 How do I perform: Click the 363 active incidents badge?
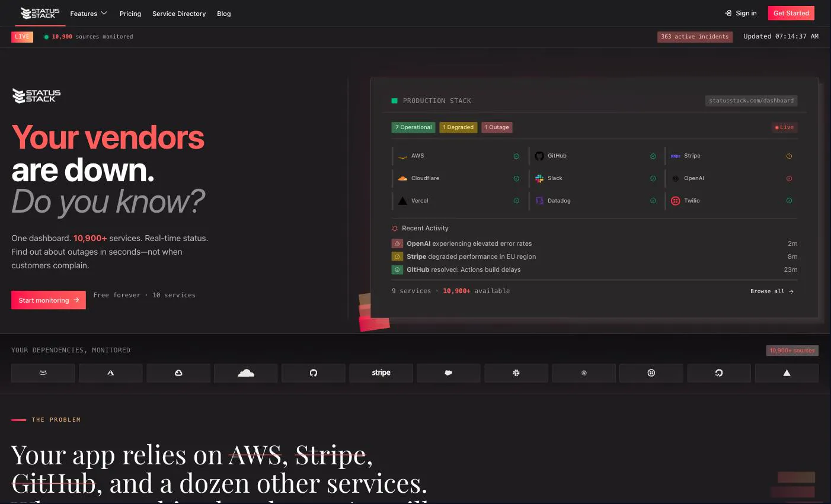click(x=695, y=37)
